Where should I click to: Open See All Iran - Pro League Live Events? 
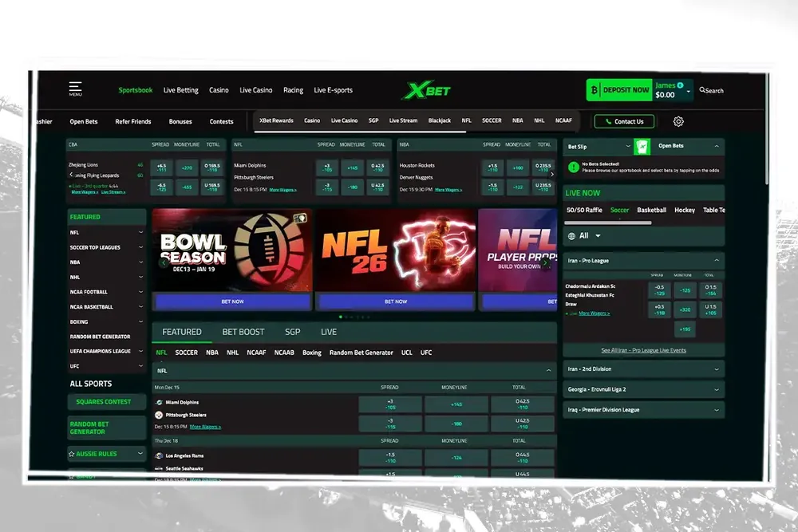tap(643, 350)
